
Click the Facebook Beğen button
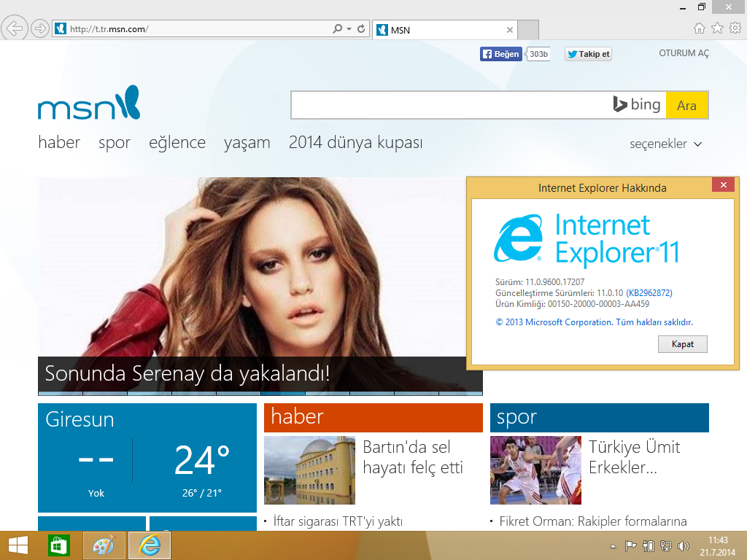pyautogui.click(x=500, y=54)
